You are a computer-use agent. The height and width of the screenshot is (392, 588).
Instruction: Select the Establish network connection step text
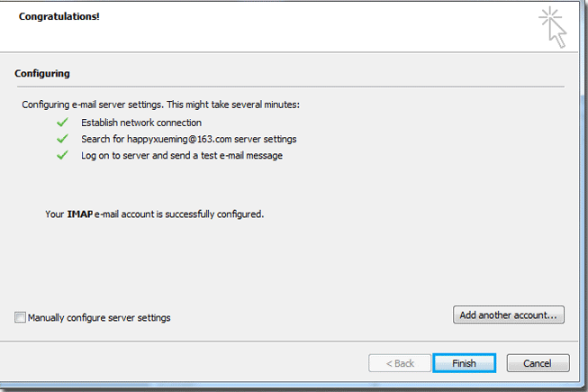point(141,123)
